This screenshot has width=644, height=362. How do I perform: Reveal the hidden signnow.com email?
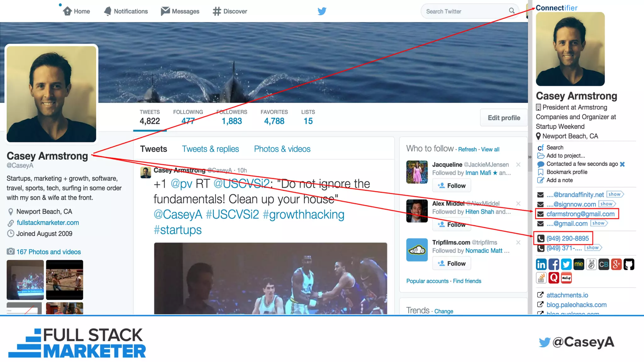606,204
